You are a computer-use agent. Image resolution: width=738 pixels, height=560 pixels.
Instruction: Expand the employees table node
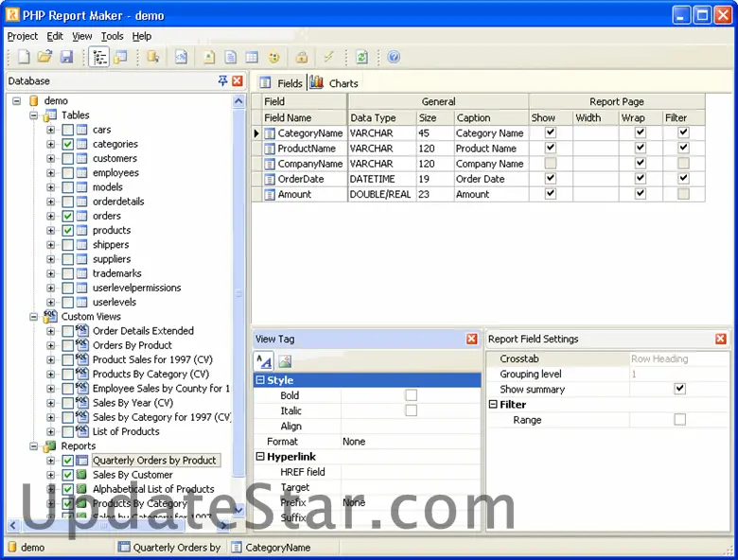[50, 173]
